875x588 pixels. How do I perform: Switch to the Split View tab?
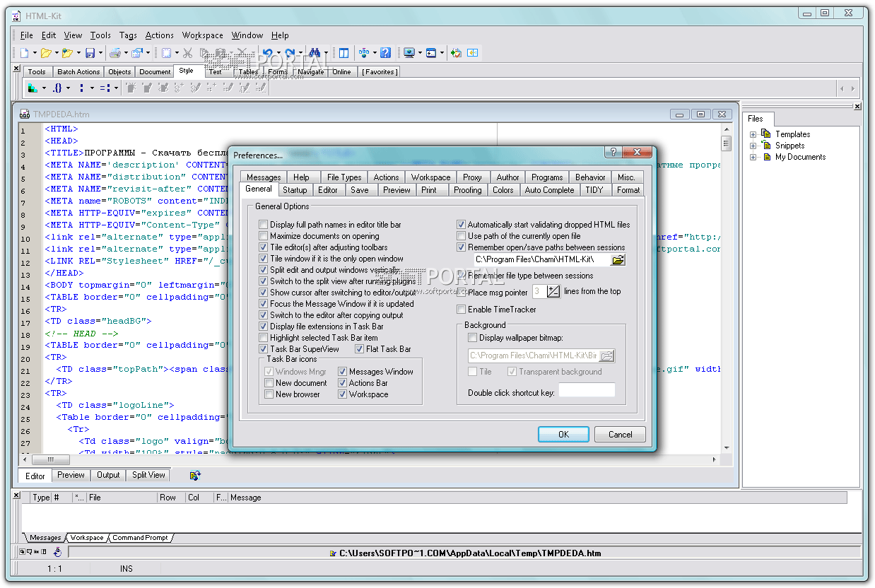point(148,475)
